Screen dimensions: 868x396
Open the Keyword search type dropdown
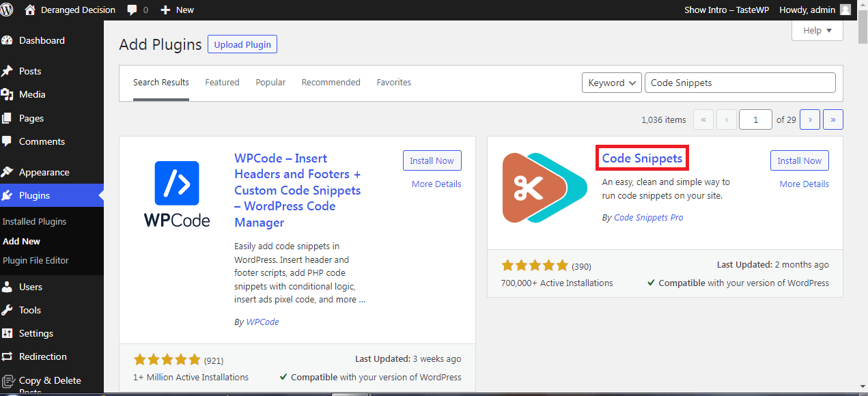tap(611, 83)
